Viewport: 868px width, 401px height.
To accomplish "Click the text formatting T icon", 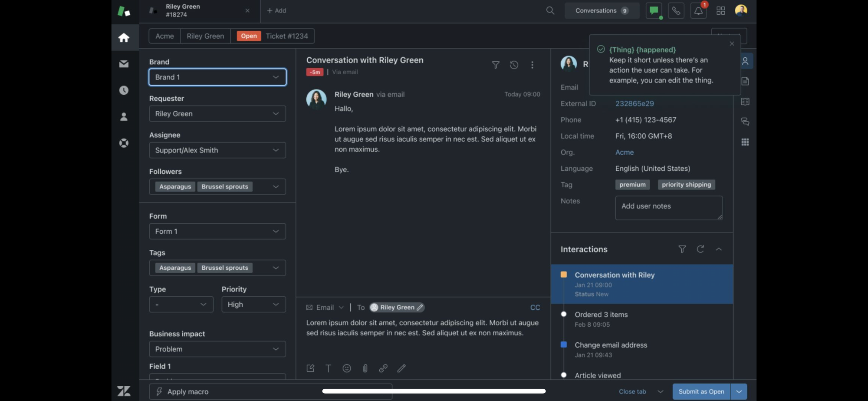I will pos(328,368).
